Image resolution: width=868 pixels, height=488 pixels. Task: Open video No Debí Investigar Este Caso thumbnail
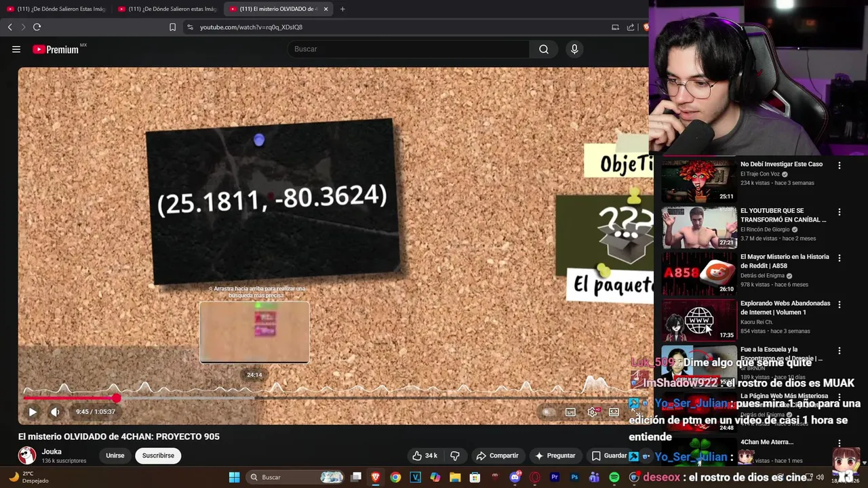coord(699,180)
